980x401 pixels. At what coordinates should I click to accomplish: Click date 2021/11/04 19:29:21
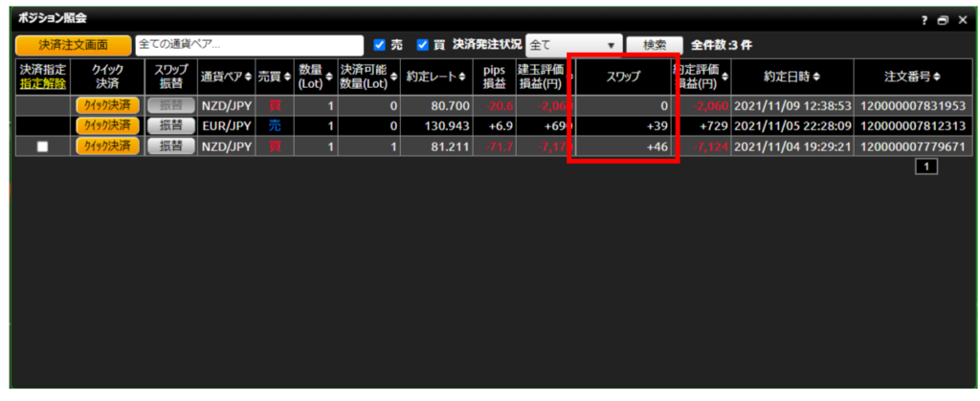(791, 146)
